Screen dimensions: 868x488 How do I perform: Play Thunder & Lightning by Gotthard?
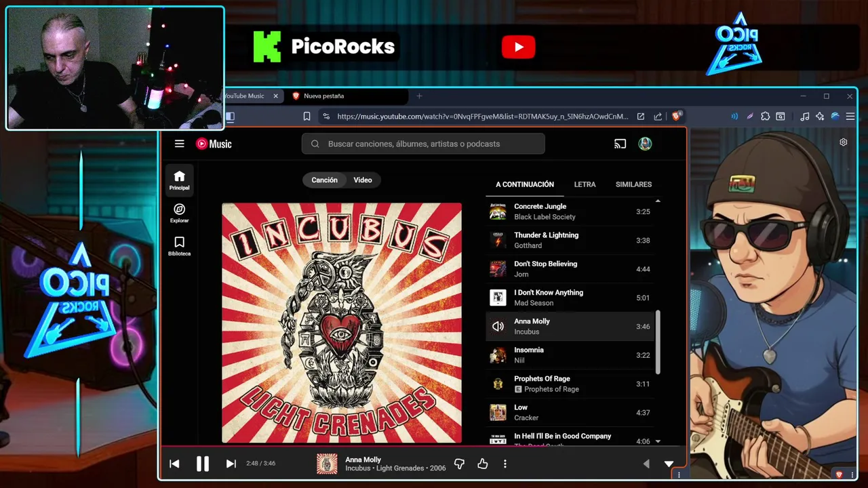[570, 240]
